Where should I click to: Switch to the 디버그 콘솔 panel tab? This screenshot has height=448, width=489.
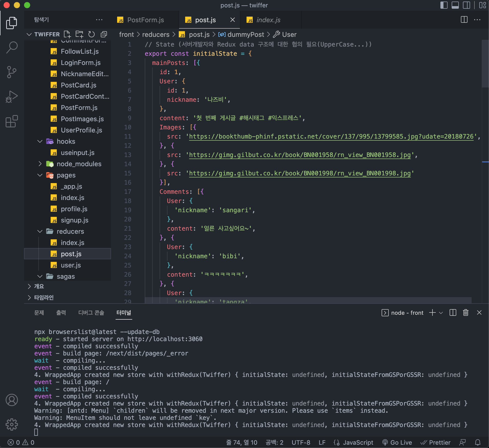tap(91, 312)
